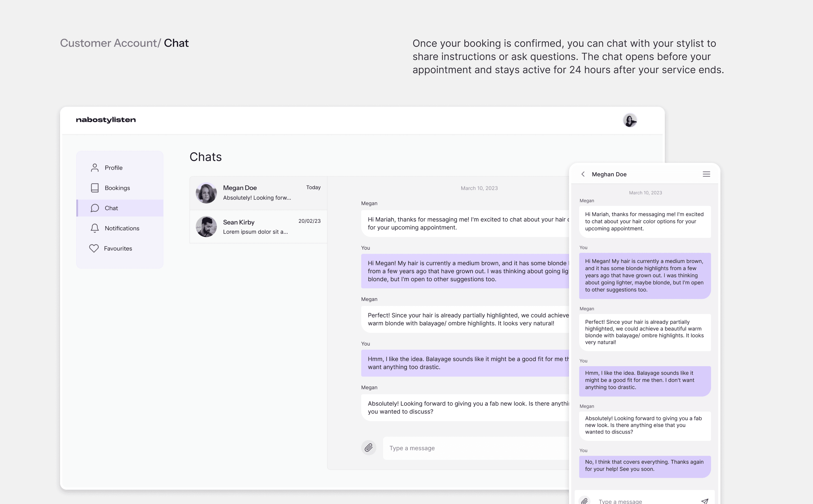Click Sean Kirby's profile picture
This screenshot has width=813, height=504.
(206, 227)
